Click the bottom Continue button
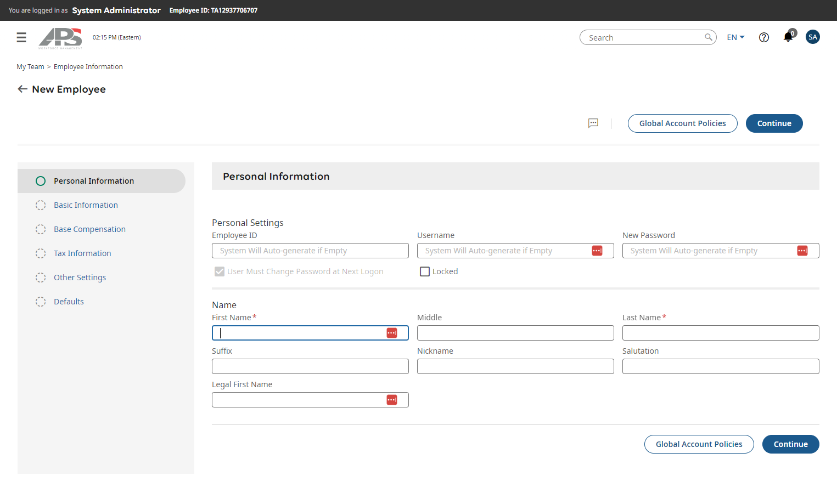Screen dimensions: 837x504 [790, 444]
